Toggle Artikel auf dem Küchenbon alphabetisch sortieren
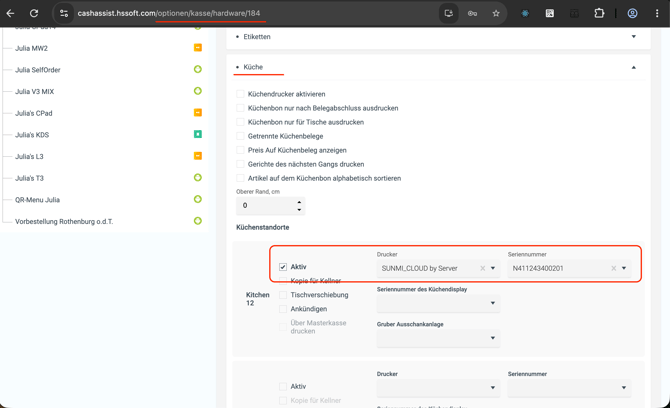The height and width of the screenshot is (408, 670). [x=240, y=178]
